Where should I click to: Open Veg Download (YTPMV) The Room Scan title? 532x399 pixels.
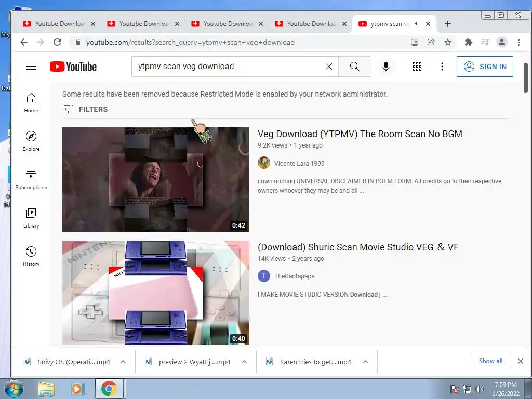[360, 134]
